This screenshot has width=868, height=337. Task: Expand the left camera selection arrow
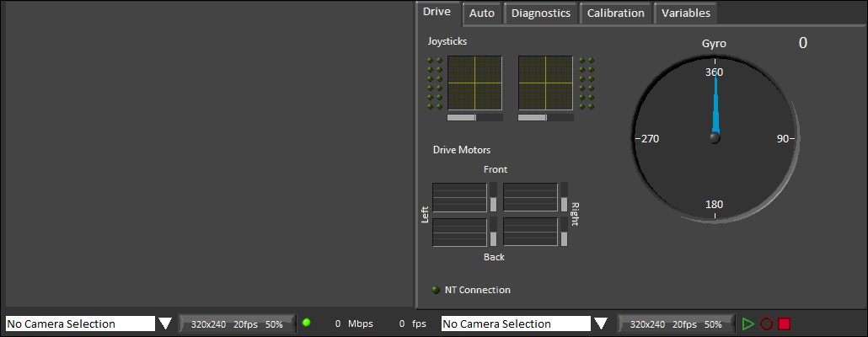tap(165, 324)
